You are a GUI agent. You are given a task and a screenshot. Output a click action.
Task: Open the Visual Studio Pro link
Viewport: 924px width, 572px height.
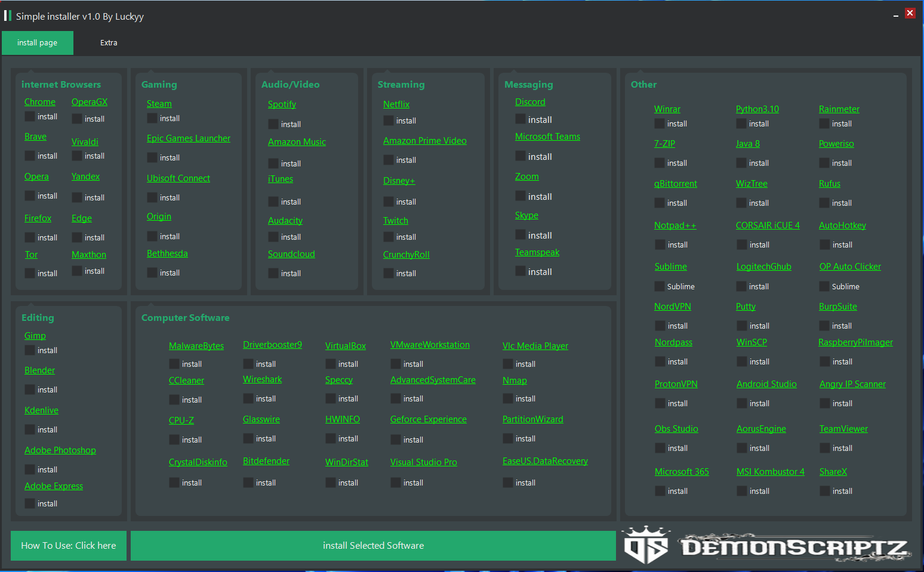[x=424, y=462]
